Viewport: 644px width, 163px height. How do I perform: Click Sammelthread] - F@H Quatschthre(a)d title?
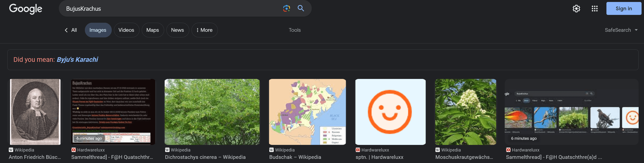[554, 157]
